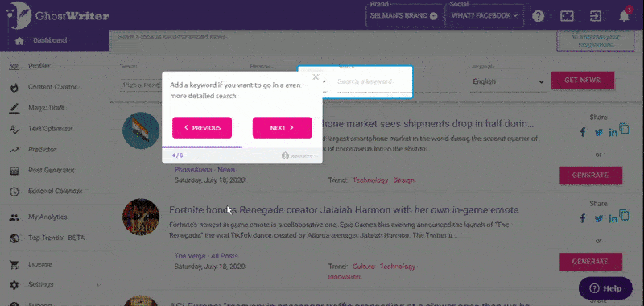Click the Fortnite article thumbnail
This screenshot has width=644, height=306.
[141, 217]
